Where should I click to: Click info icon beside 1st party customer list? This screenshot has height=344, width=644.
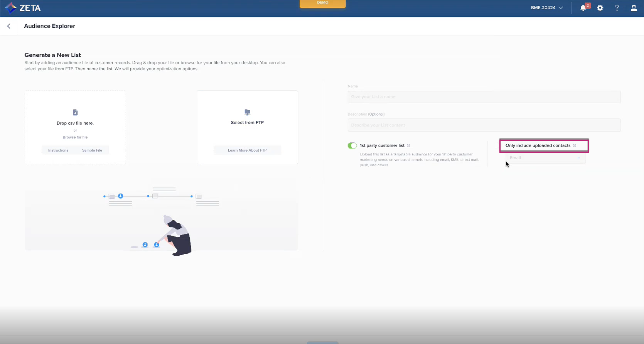pos(408,145)
